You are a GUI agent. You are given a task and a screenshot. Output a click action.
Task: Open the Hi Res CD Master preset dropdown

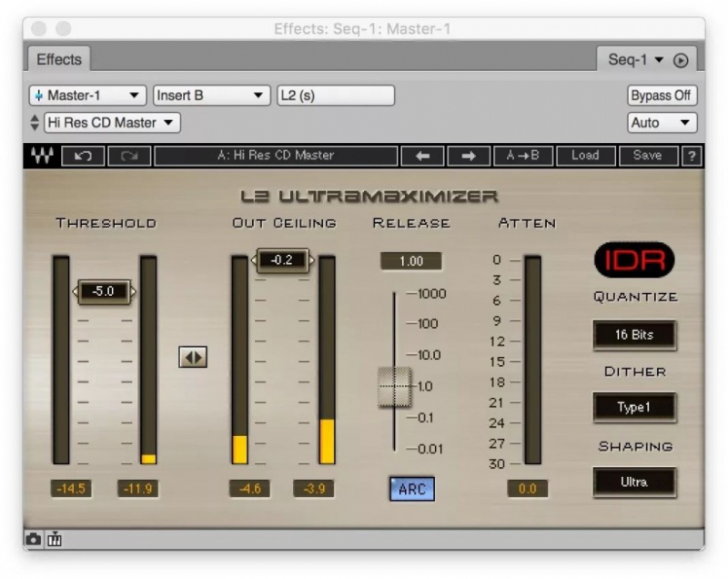click(112, 123)
